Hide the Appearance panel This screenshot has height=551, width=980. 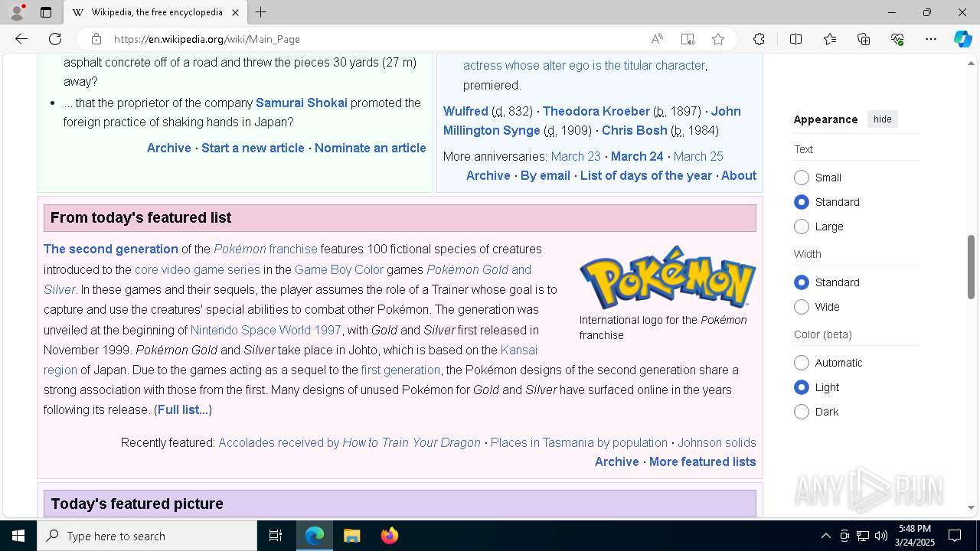(882, 119)
